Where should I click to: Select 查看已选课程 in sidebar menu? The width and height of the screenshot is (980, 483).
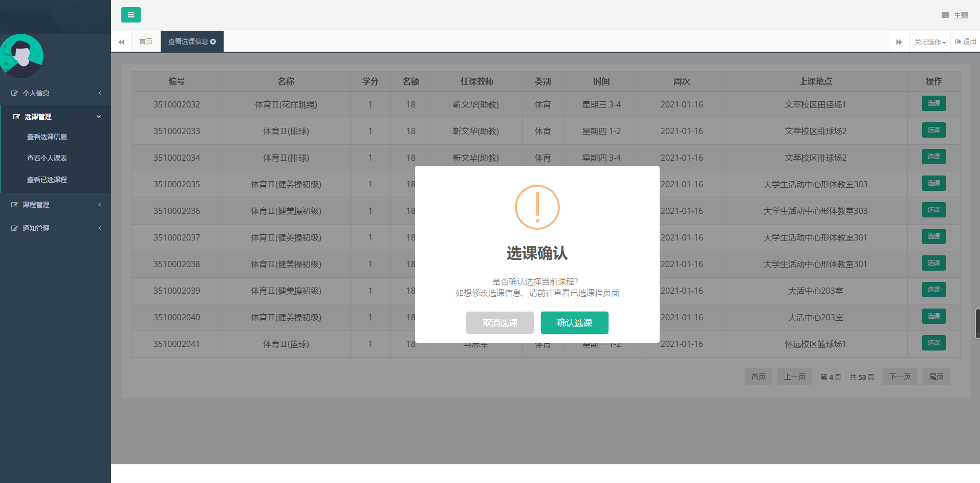[48, 179]
